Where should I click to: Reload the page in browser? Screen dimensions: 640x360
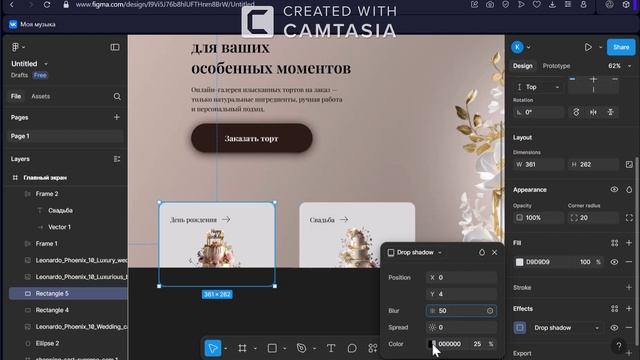47,4
